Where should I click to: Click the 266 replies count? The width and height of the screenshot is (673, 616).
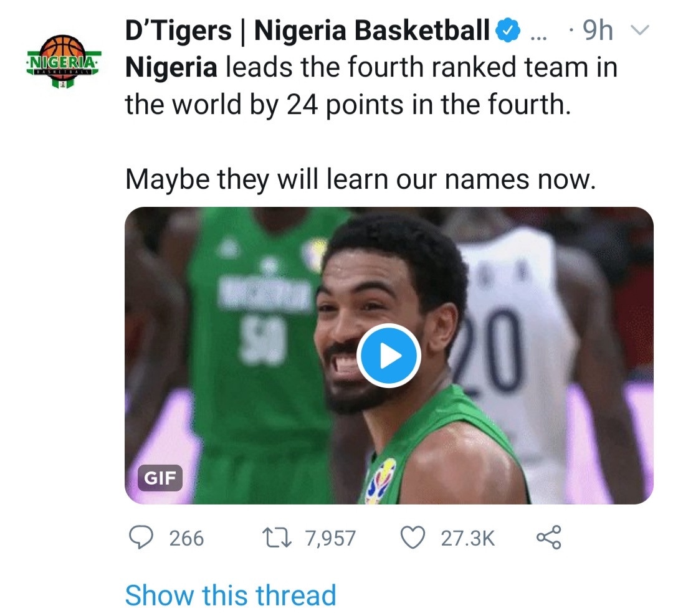coord(186,538)
